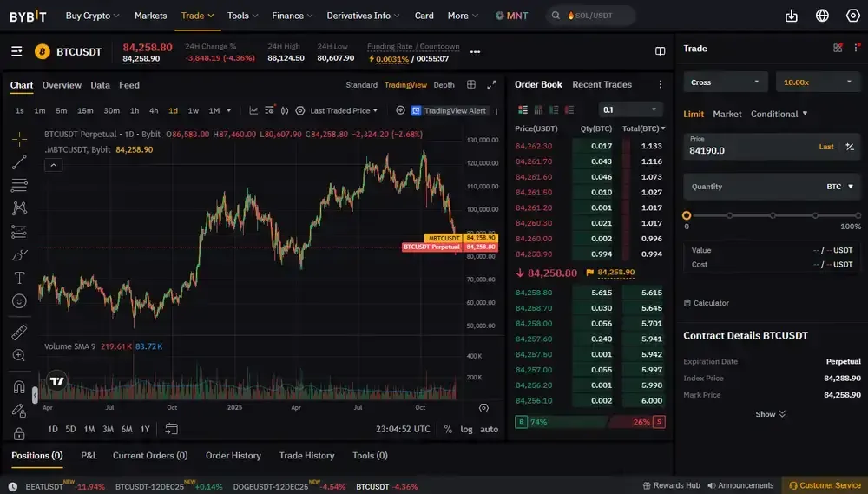Screen dimensions: 868x494
Task: Toggle log scale on the chart
Action: point(467,429)
